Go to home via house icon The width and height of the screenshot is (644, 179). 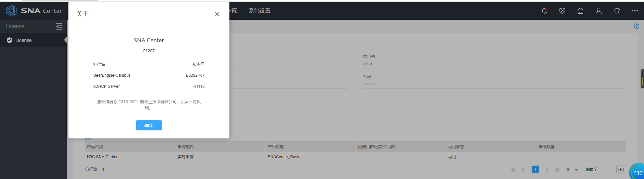580,11
